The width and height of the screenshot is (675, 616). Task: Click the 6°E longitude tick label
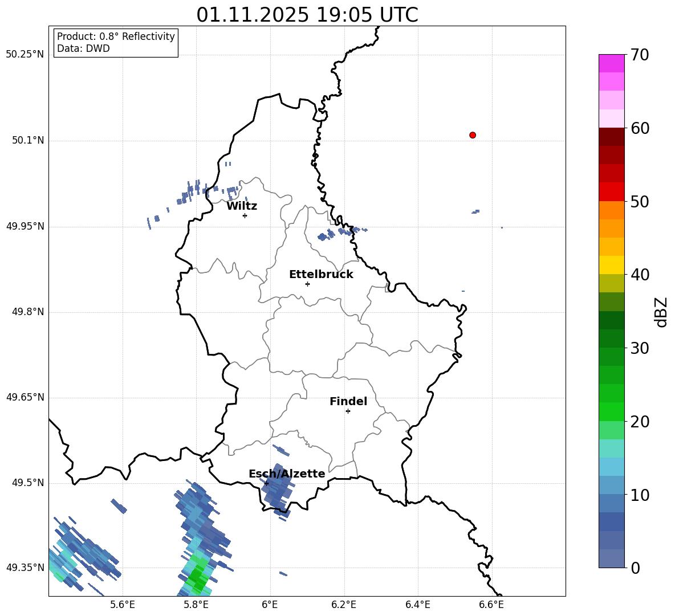[270, 605]
